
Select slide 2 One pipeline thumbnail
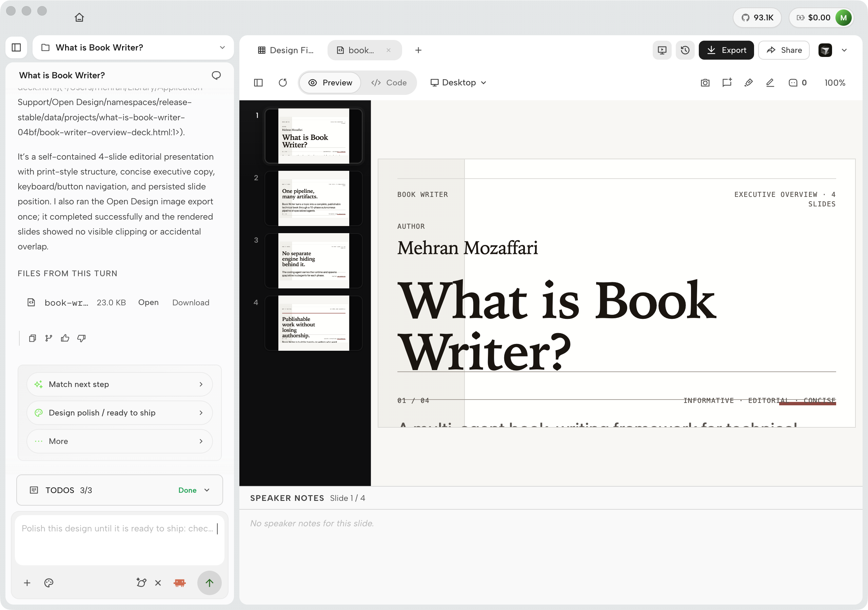coord(313,199)
